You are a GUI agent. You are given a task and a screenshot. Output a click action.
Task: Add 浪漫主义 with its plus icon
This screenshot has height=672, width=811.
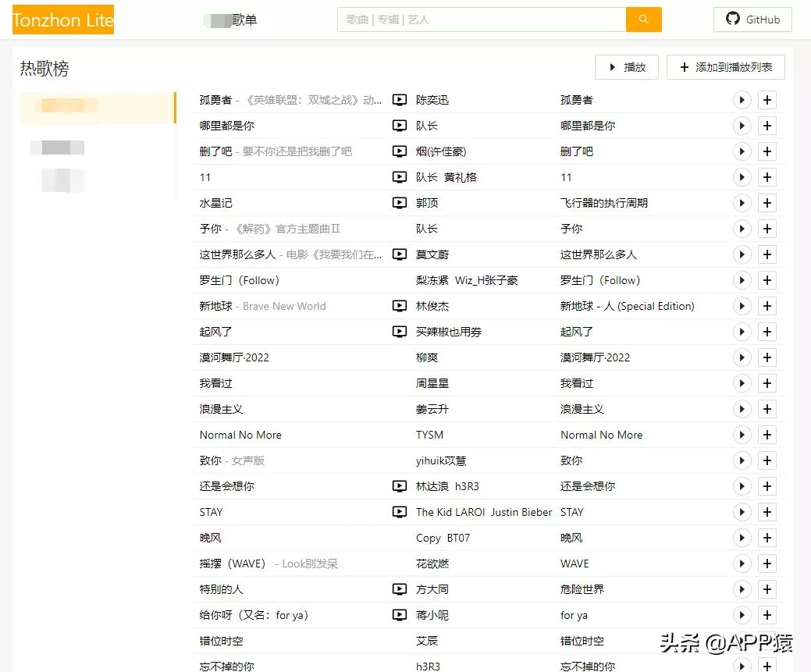[x=767, y=409]
